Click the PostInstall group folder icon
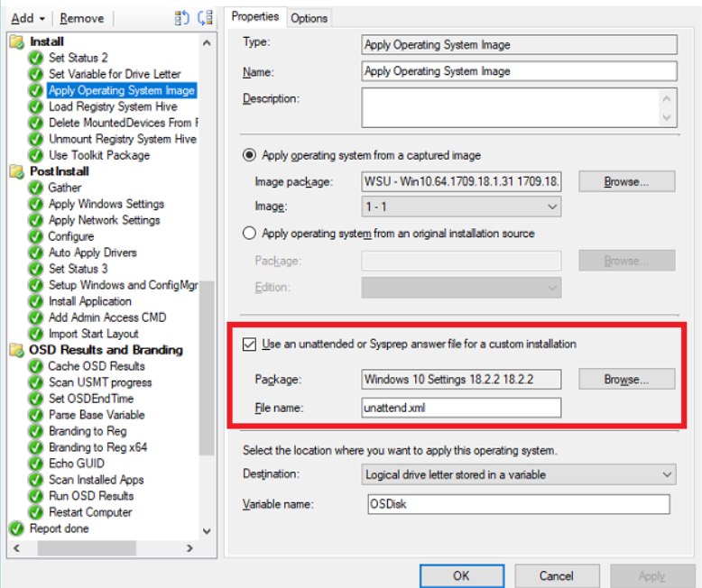 click(17, 171)
